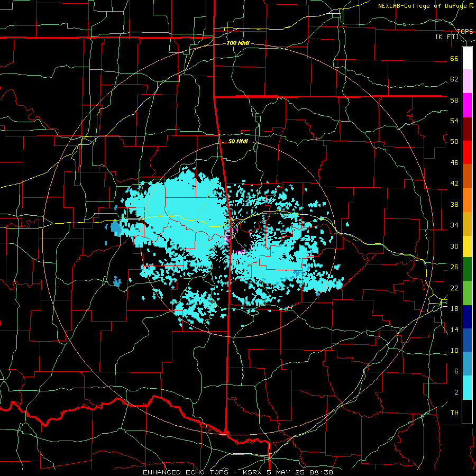Click the '54' legend value
Screen dimensions: 476x476
click(454, 121)
